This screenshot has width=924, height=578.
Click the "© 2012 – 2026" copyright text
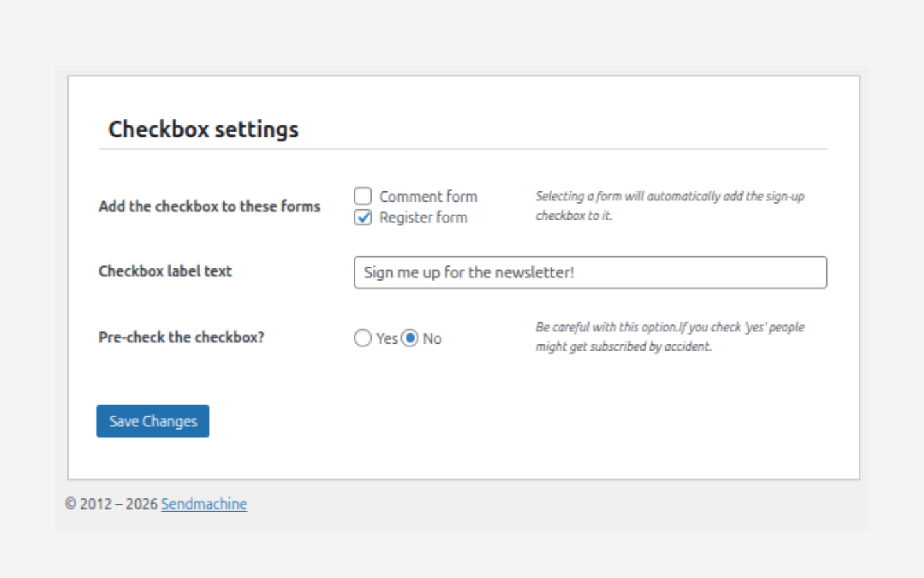point(112,504)
